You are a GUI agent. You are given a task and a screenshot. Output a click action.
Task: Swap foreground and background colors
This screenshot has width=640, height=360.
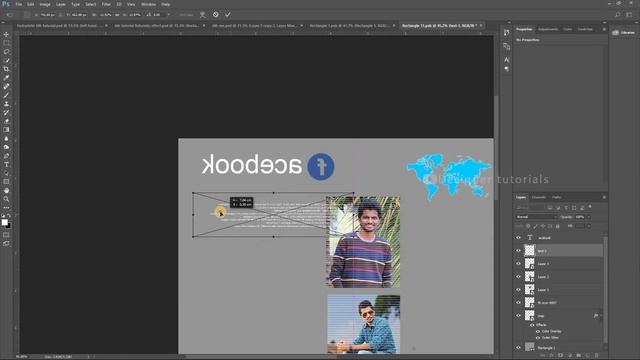pos(9,216)
